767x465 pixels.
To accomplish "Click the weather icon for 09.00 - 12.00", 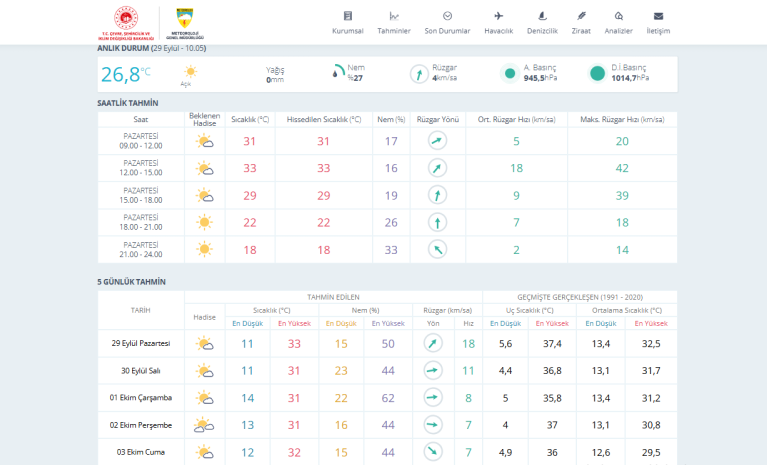I will click(204, 141).
